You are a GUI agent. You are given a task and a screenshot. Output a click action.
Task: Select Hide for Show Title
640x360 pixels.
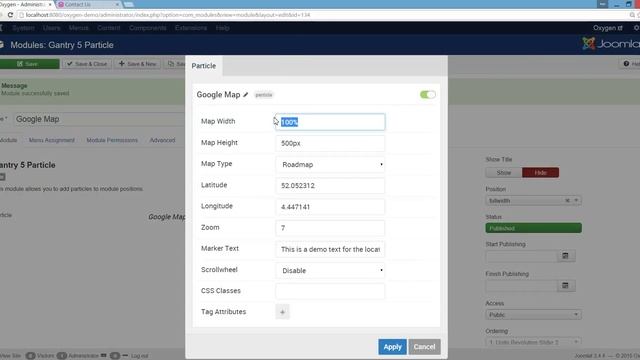tap(540, 173)
